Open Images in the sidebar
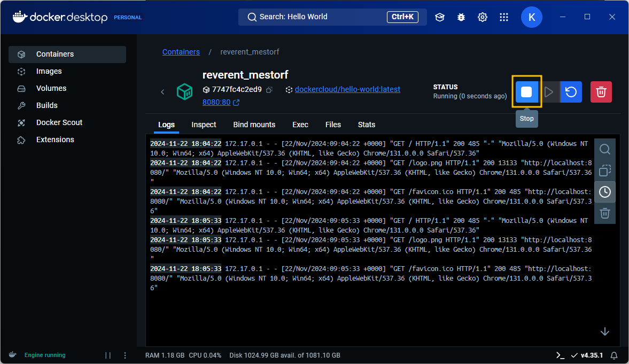This screenshot has height=364, width=629. (x=67, y=72)
